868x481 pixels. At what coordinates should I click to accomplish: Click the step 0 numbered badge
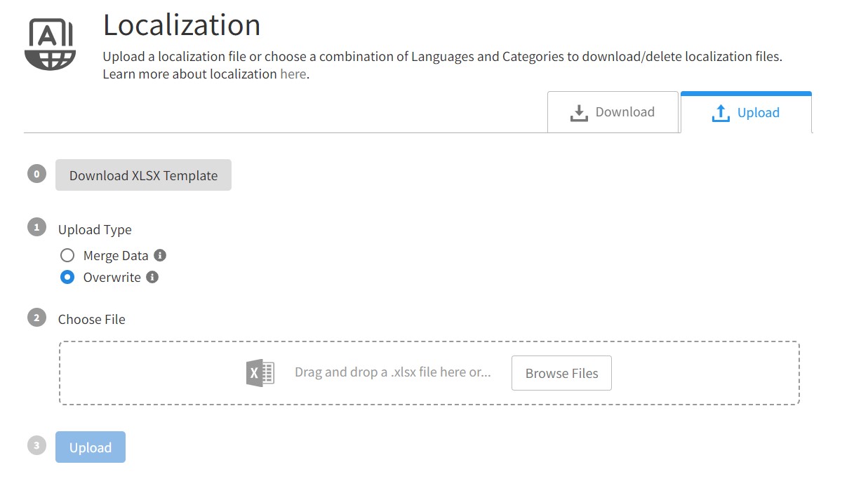coord(36,173)
